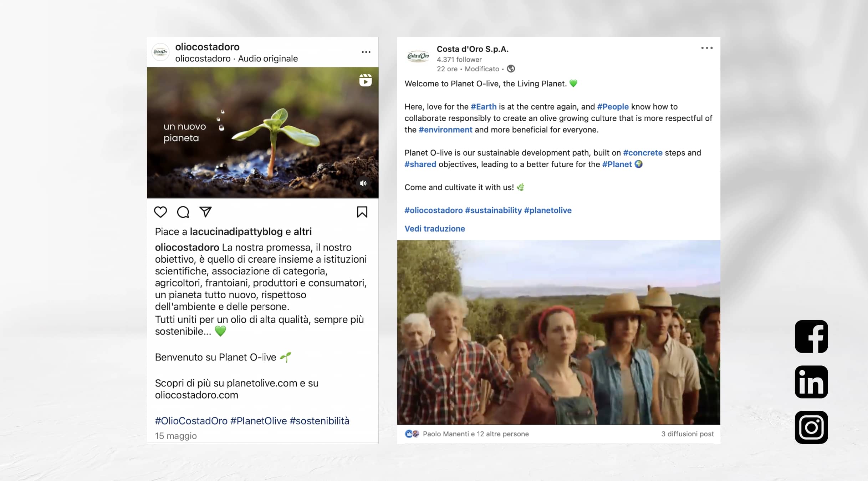868x481 pixels.
Task: Open 3 diffusioni post
Action: pyautogui.click(x=688, y=434)
